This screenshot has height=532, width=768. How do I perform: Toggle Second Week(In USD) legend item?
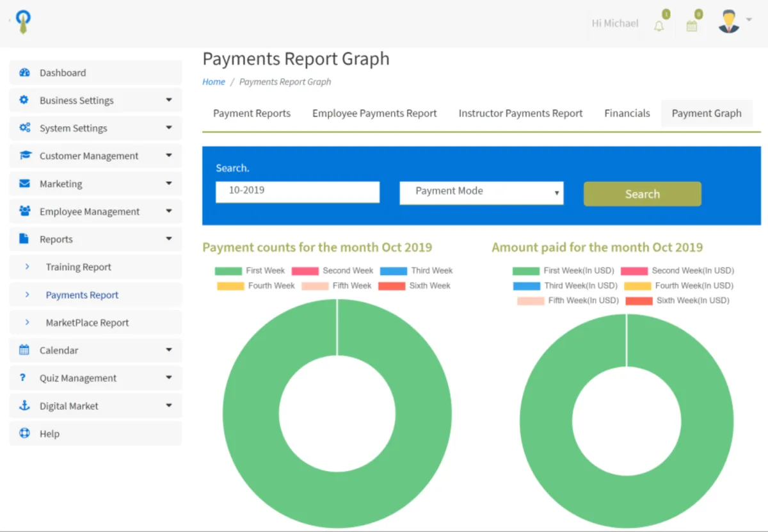[x=677, y=271]
